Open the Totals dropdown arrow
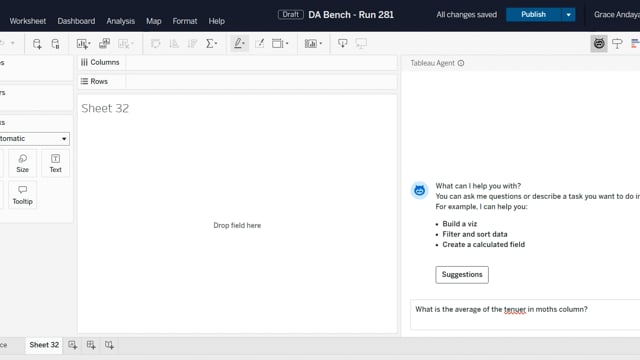The image size is (640, 360). (216, 43)
